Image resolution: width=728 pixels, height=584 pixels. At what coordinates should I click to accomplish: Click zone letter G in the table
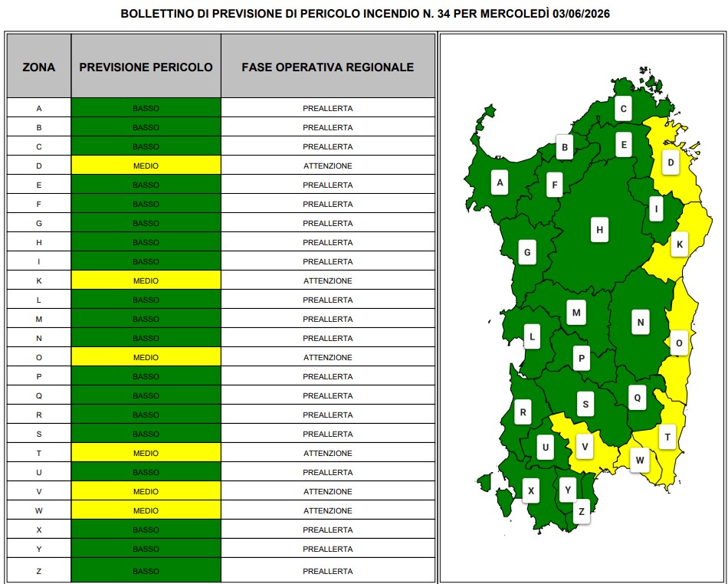(39, 223)
